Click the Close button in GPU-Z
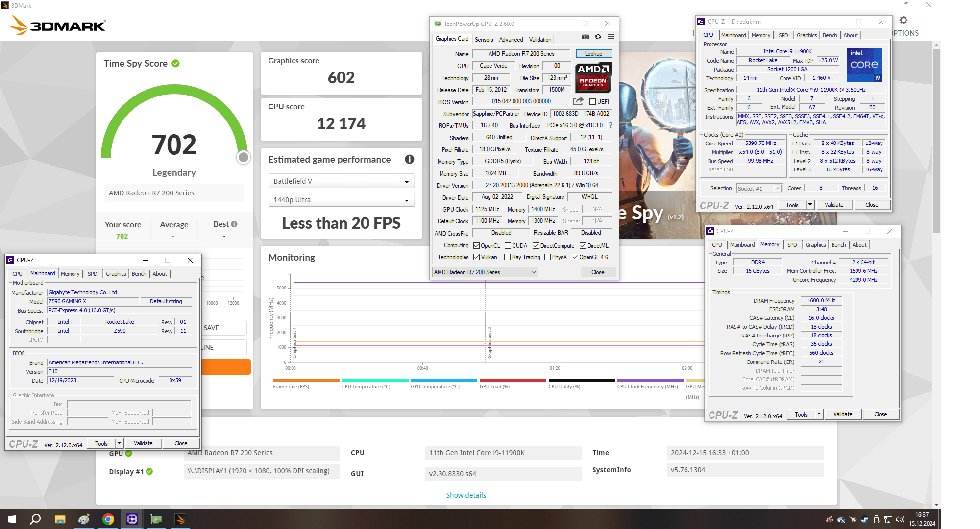This screenshot has width=980, height=529. (598, 272)
